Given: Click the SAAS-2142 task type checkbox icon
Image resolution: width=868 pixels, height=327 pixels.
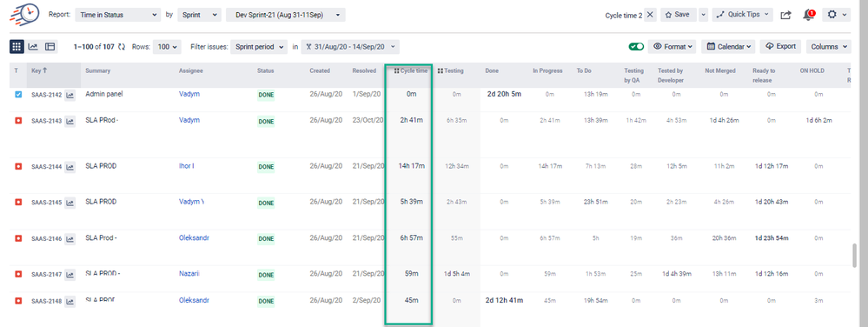Looking at the screenshot, I should coord(18,95).
